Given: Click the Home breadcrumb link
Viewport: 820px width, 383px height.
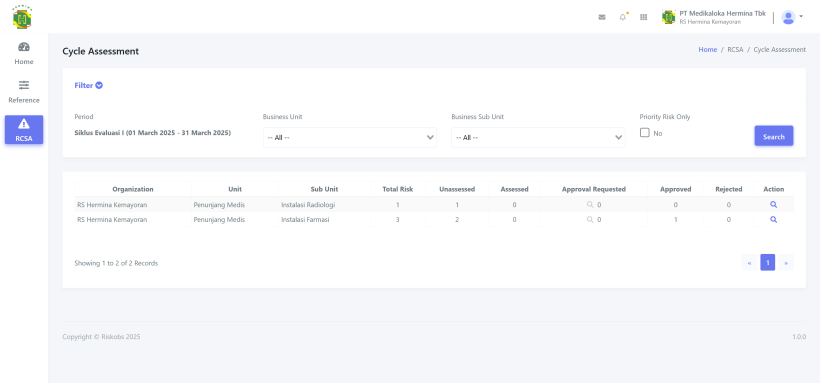Looking at the screenshot, I should [x=708, y=50].
